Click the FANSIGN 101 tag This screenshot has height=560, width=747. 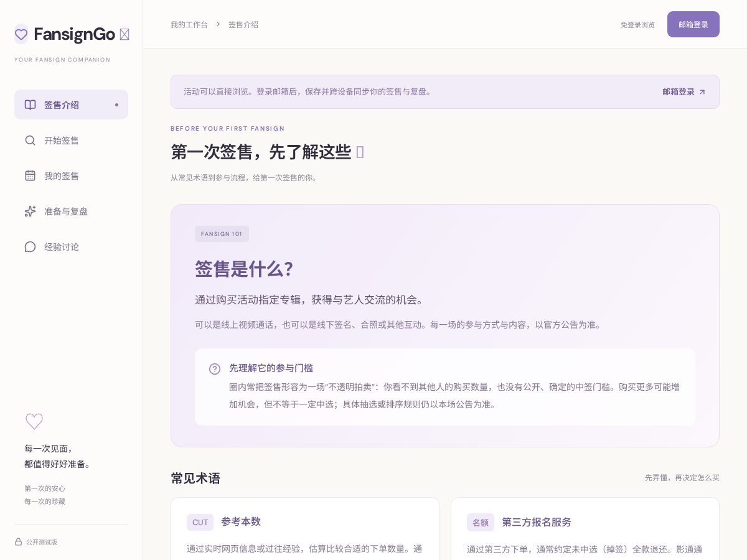tap(222, 234)
